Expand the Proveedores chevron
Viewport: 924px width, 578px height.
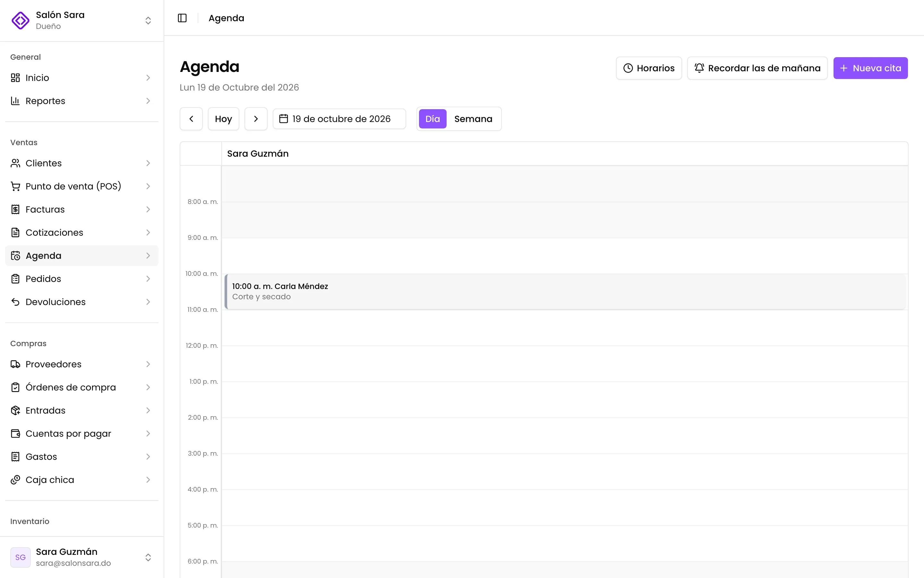148,364
